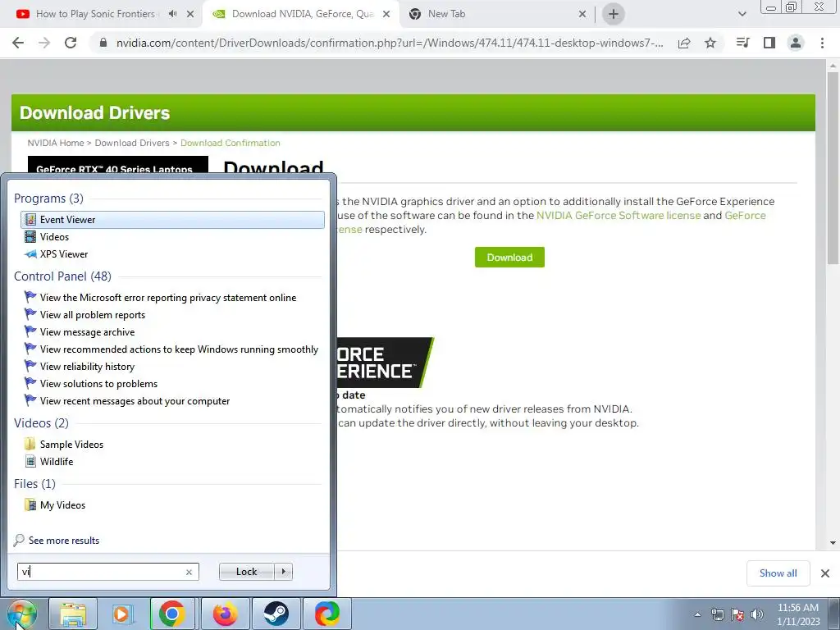Close the Download NVIDIA tab
Image resolution: width=840 pixels, height=630 pixels.
click(386, 14)
